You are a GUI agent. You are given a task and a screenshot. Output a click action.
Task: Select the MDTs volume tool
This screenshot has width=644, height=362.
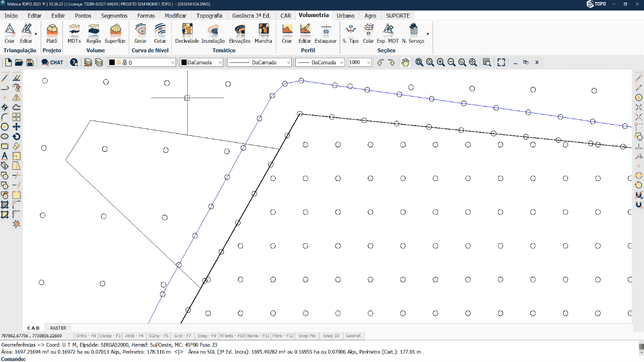pos(74,33)
